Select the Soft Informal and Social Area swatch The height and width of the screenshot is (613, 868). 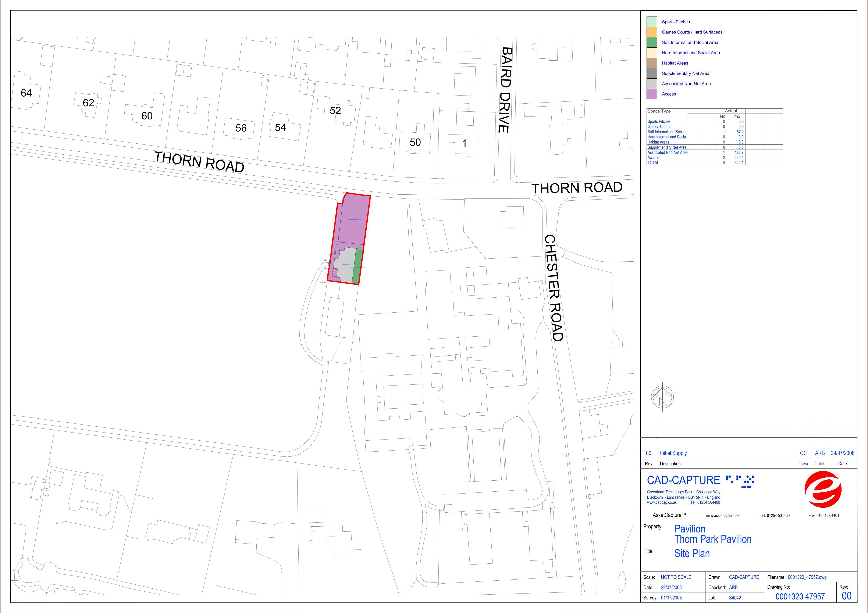pos(652,42)
